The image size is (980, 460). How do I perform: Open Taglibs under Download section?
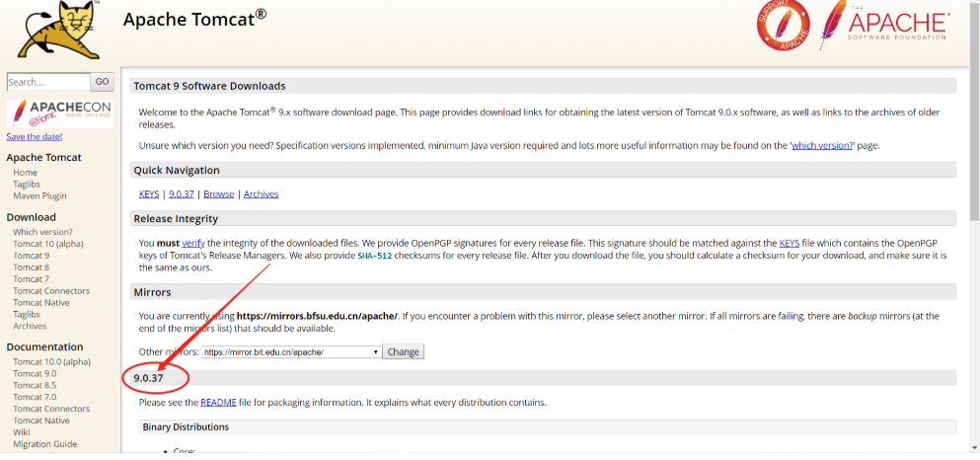point(27,315)
